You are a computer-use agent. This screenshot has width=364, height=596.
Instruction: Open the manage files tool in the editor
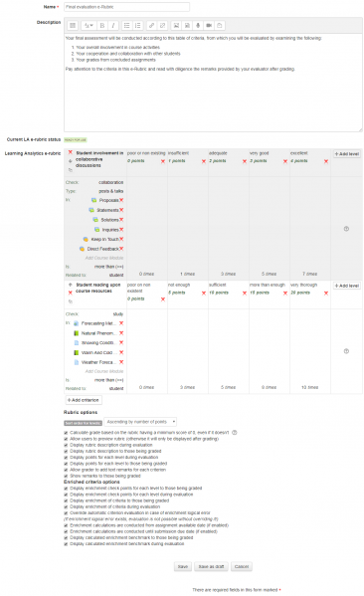220,26
